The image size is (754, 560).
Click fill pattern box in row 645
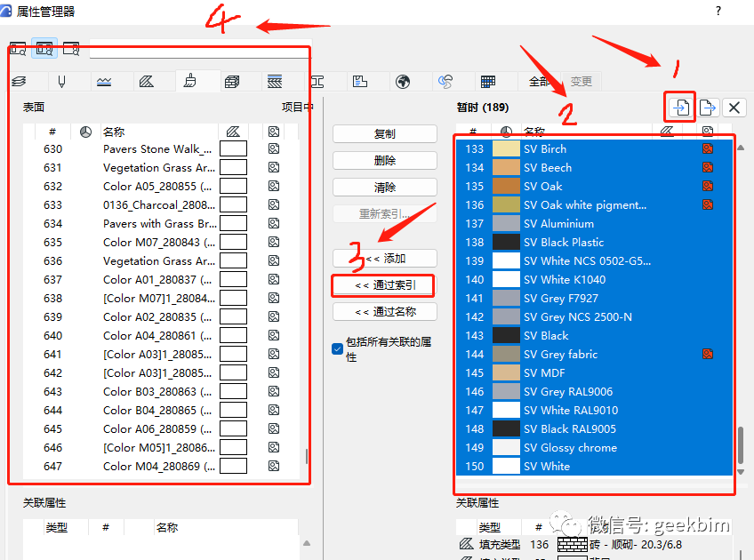(233, 428)
